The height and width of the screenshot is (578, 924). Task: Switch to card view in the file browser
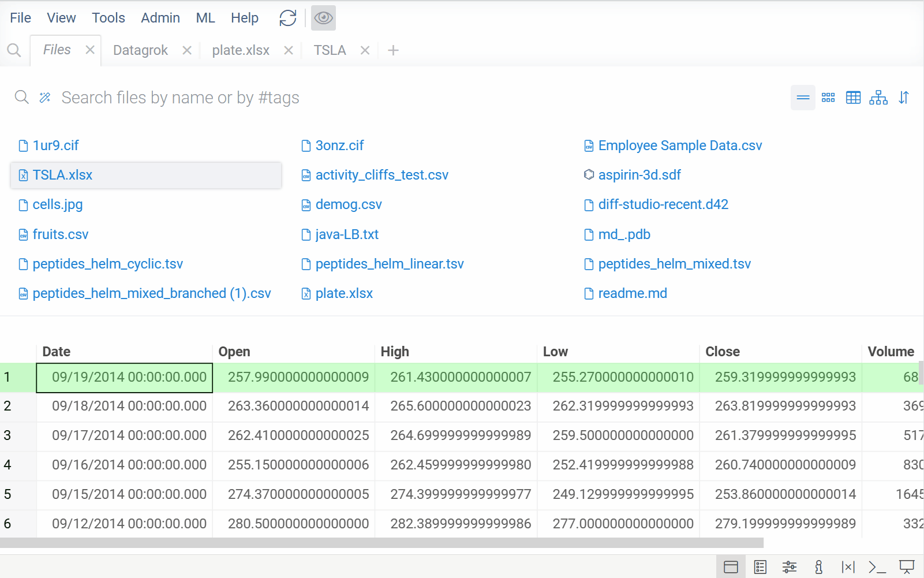(828, 98)
